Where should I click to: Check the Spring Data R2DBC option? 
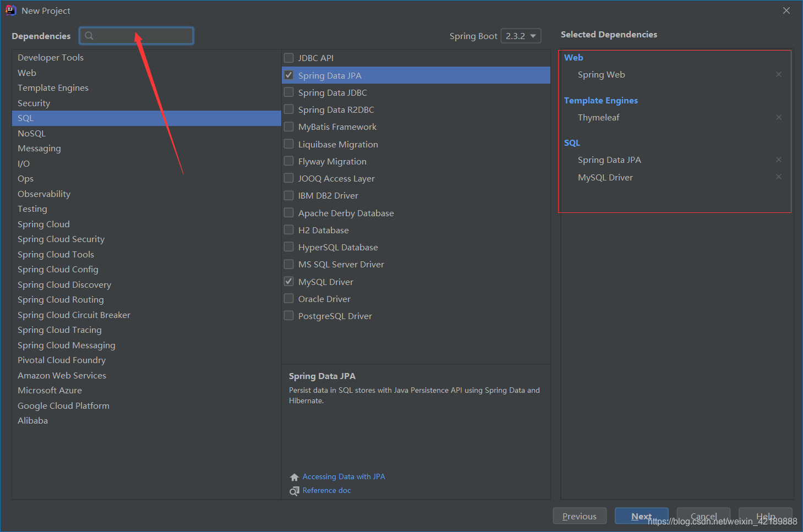[x=288, y=109]
